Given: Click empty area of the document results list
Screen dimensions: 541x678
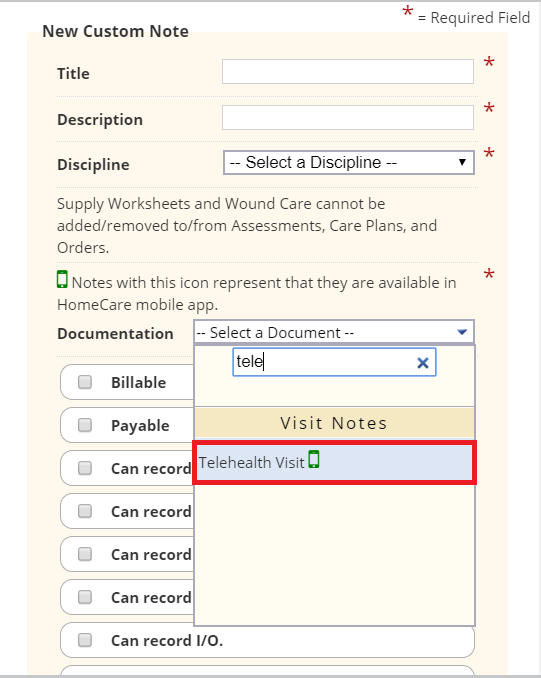Looking at the screenshot, I should click(334, 553).
